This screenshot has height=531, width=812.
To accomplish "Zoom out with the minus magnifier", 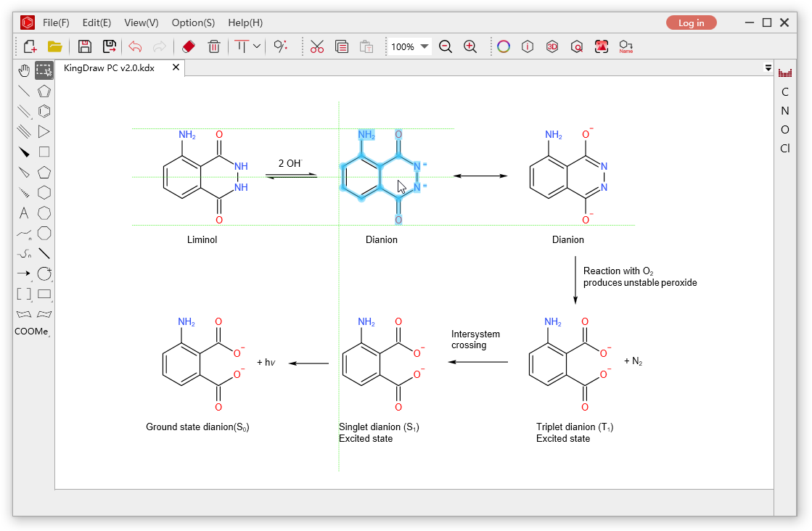I will [x=446, y=46].
